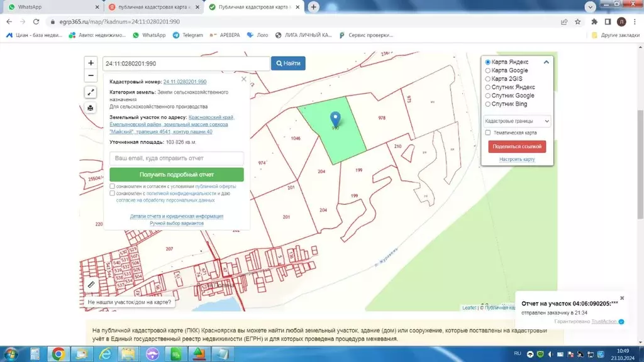
Task: Click the blue location pin on parcel
Action: 336,119
